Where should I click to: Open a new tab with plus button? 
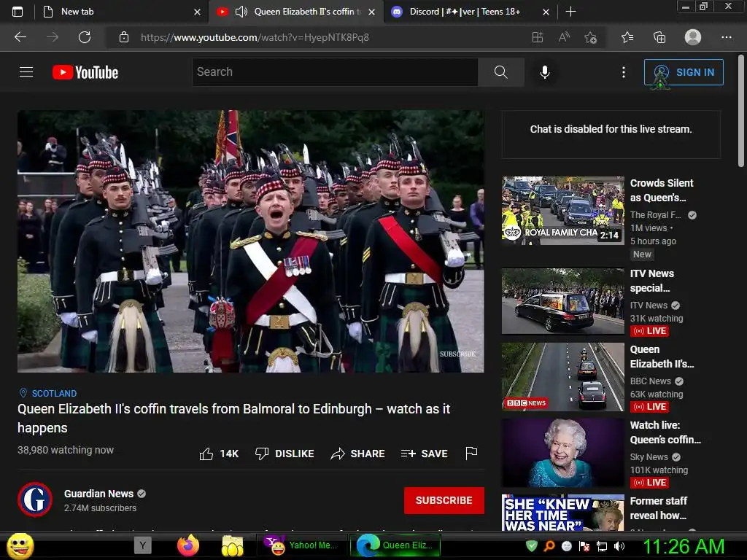tap(570, 12)
